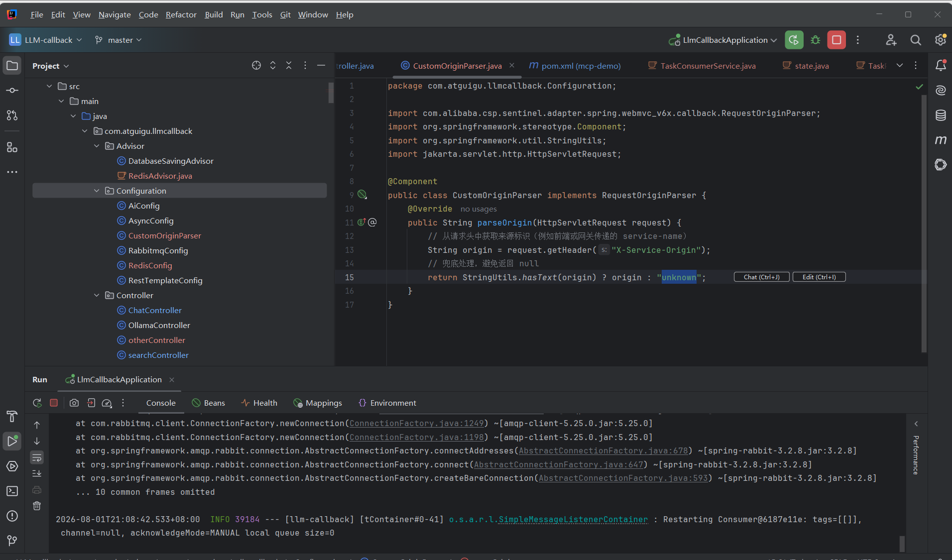The width and height of the screenshot is (952, 560).
Task: Open the Terminal tool window
Action: 12,491
